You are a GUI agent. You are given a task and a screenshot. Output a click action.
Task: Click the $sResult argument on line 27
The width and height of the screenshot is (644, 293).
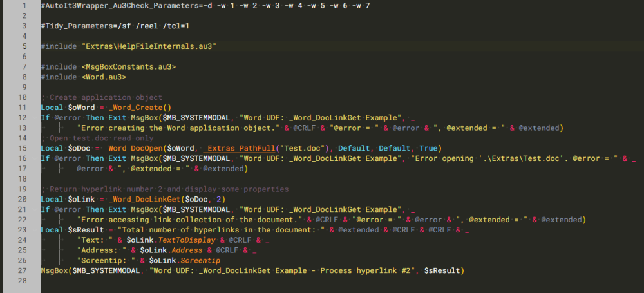442,271
